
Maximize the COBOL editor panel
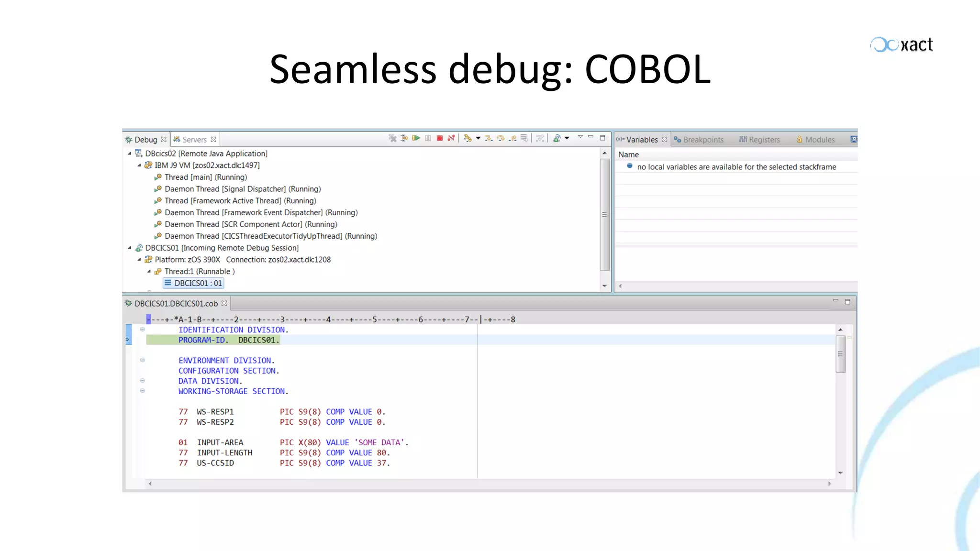pos(847,302)
